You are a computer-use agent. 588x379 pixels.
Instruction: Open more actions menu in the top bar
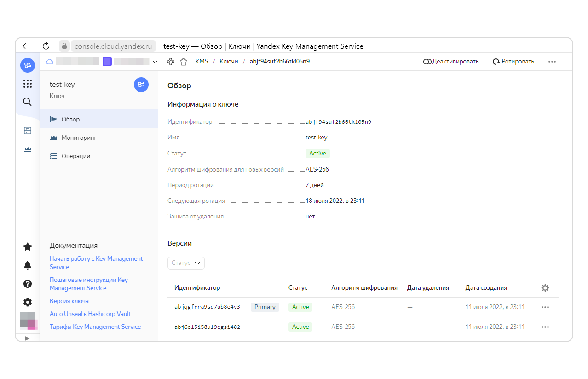552,62
